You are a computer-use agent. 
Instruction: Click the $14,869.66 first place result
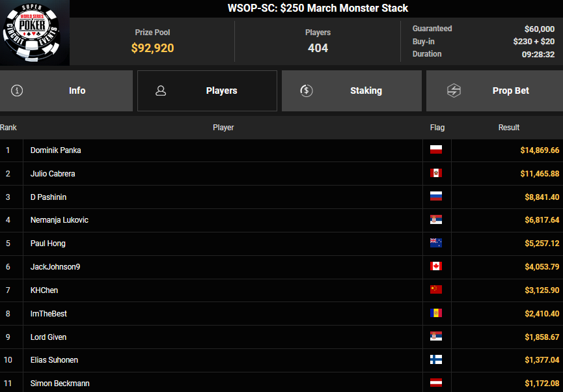click(539, 150)
